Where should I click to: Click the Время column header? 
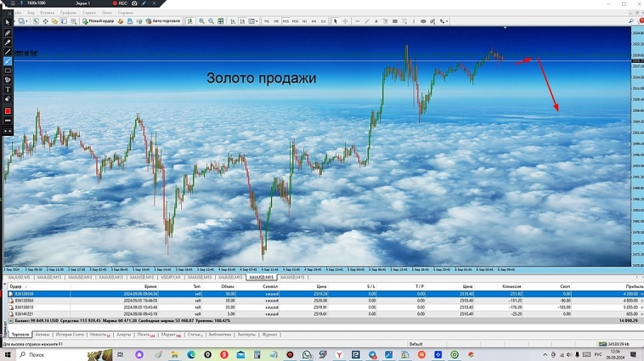(x=150, y=287)
